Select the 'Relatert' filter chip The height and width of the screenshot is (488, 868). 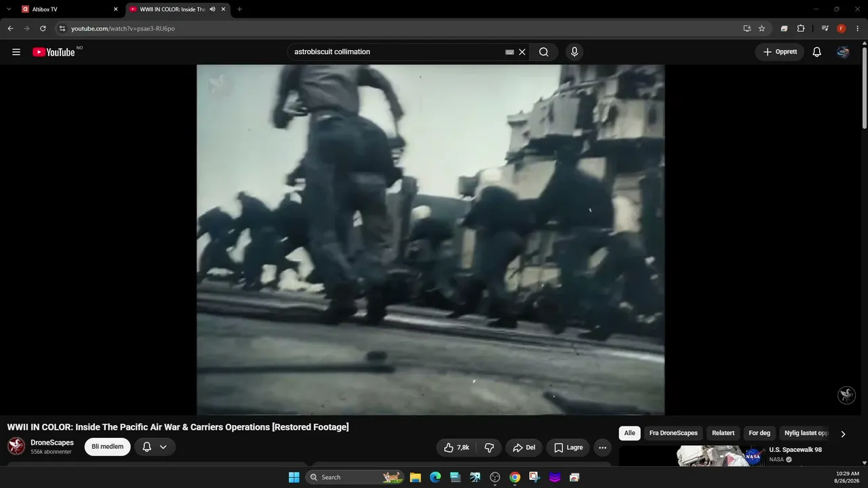[x=723, y=433]
